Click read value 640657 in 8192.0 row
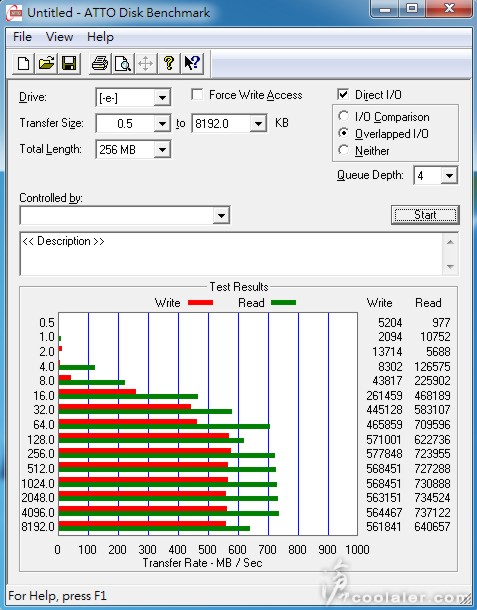The height and width of the screenshot is (610, 477). 432,527
